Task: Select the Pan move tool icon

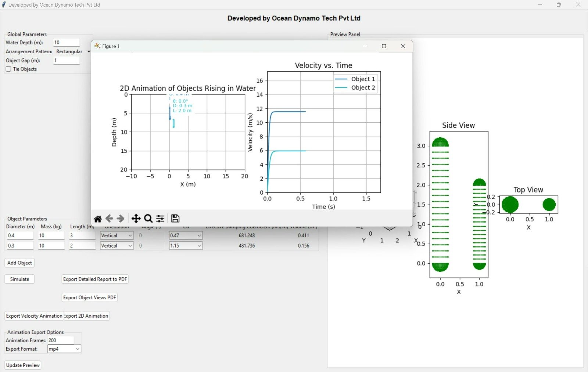Action: pos(136,219)
